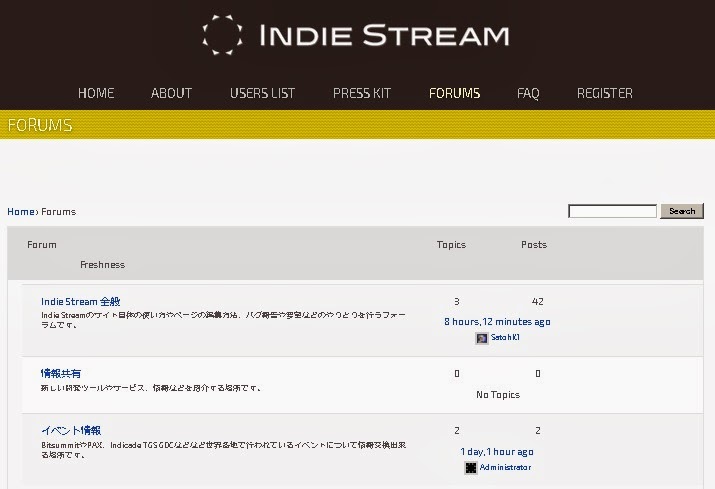Click the SatohK1 avatar thumbnail
This screenshot has height=489, width=715.
pos(482,338)
